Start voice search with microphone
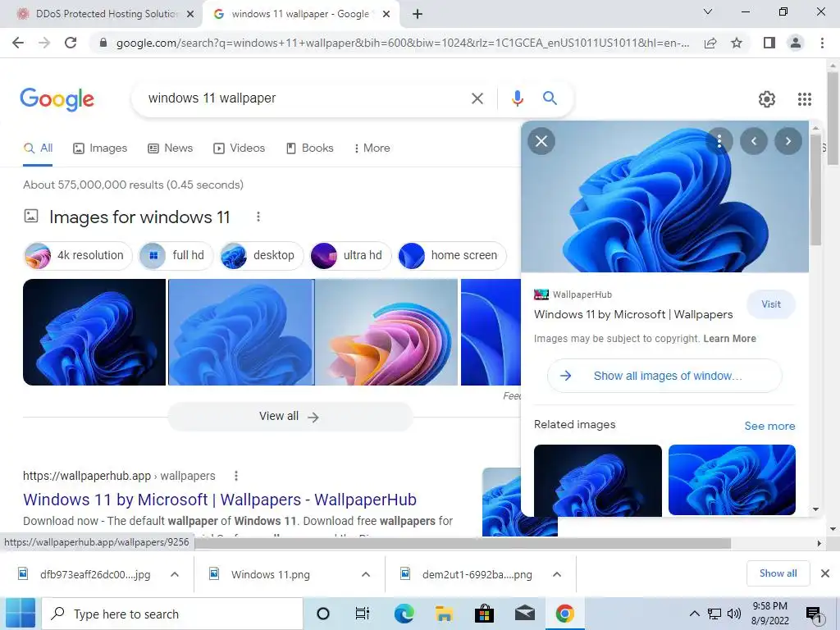This screenshot has height=630, width=840. [x=517, y=98]
